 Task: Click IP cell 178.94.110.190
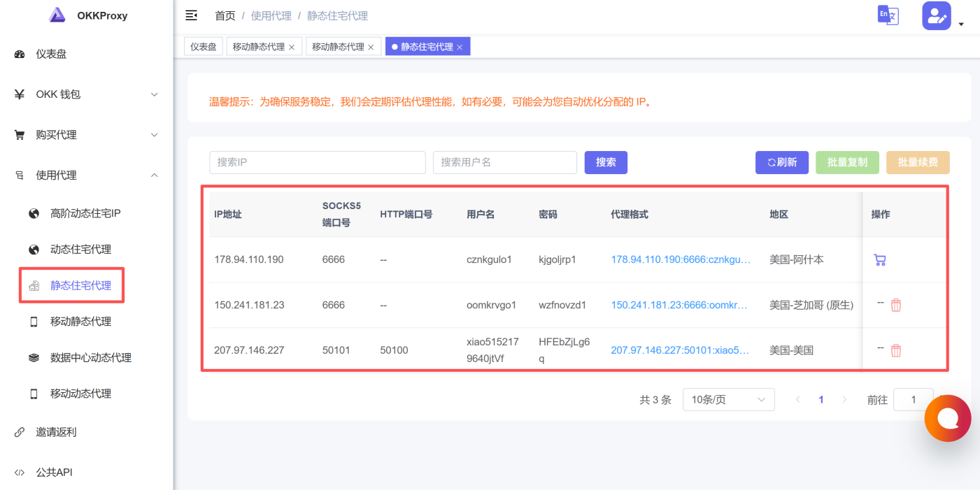tap(249, 260)
